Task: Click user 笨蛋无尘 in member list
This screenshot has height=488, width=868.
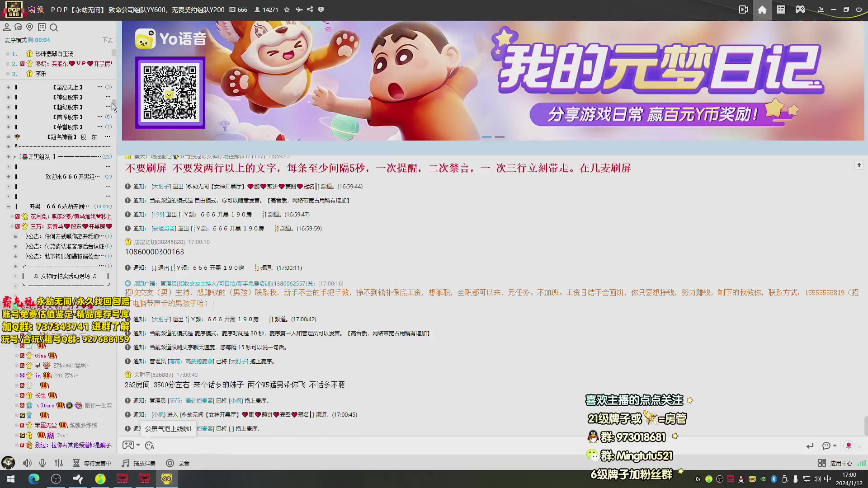Action: pos(46,425)
